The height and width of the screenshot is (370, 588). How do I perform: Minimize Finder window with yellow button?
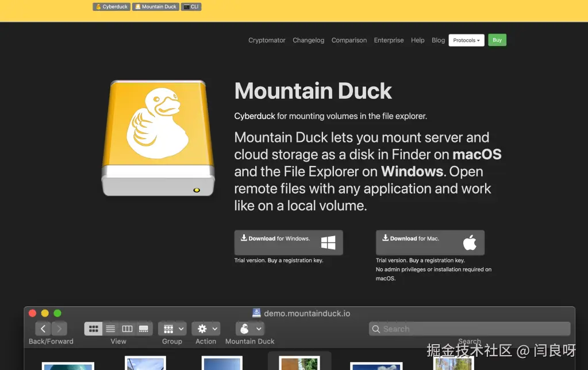[x=45, y=313]
